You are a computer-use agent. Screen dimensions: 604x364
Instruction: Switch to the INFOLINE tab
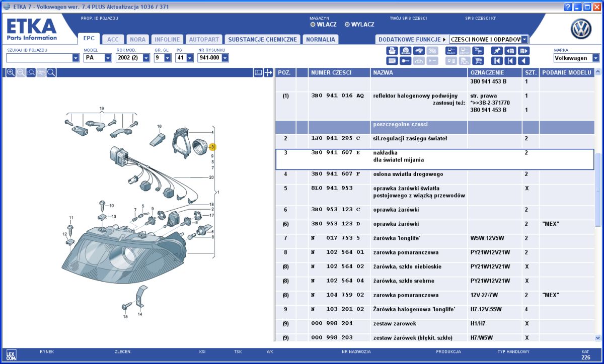click(x=167, y=39)
